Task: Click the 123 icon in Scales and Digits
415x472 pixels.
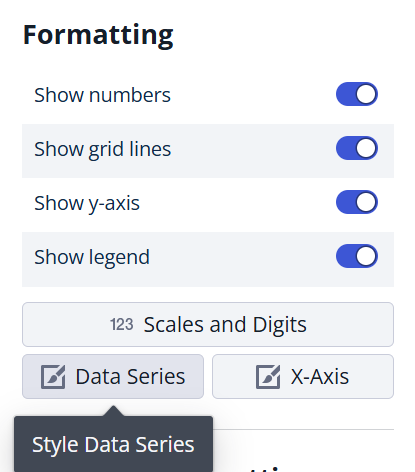Action: 122,324
